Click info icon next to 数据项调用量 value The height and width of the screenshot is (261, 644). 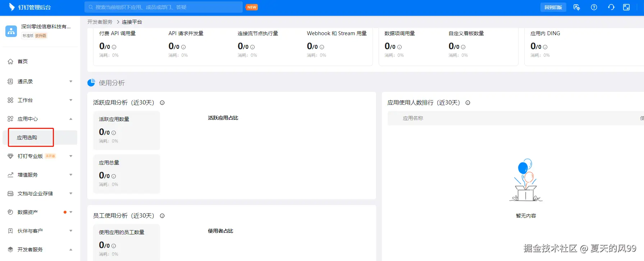coord(399,47)
